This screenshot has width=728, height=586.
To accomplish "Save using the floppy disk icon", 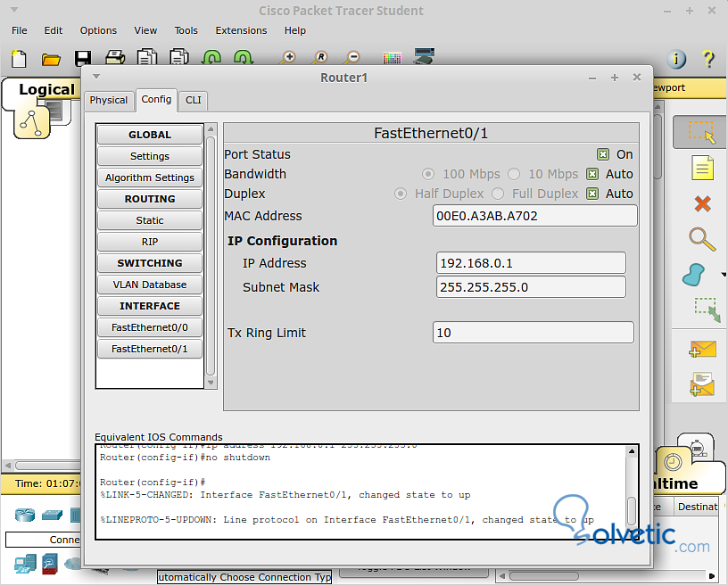I will [83, 59].
